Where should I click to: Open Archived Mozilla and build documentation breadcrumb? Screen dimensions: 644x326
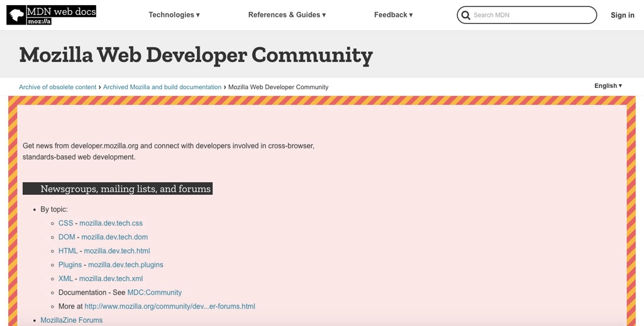(x=162, y=87)
